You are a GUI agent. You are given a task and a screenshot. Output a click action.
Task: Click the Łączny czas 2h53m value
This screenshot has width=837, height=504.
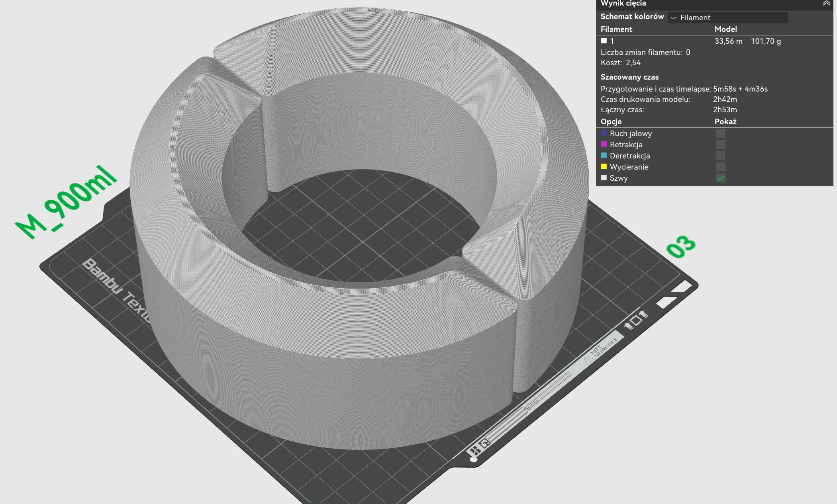pyautogui.click(x=725, y=109)
